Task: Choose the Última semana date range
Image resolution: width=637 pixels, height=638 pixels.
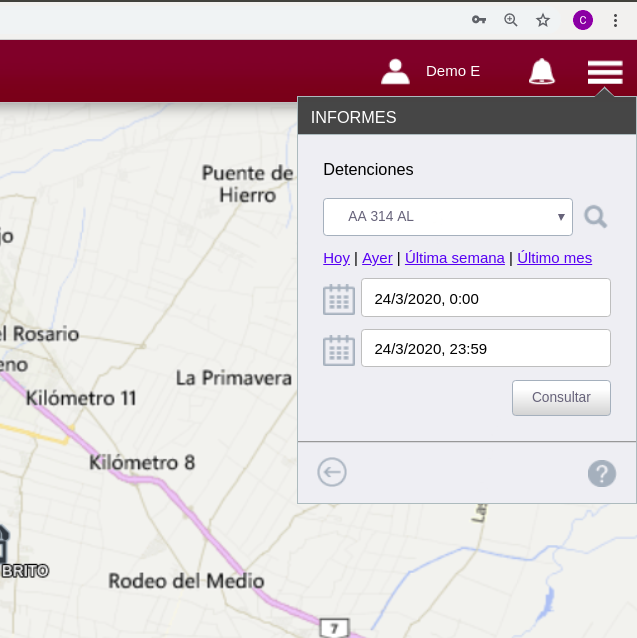Action: pyautogui.click(x=455, y=258)
